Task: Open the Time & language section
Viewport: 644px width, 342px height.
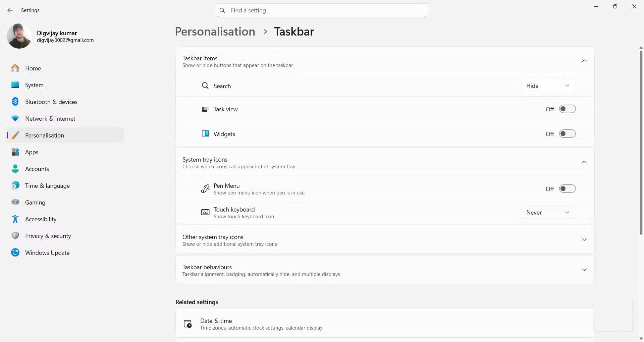Action: 47,186
